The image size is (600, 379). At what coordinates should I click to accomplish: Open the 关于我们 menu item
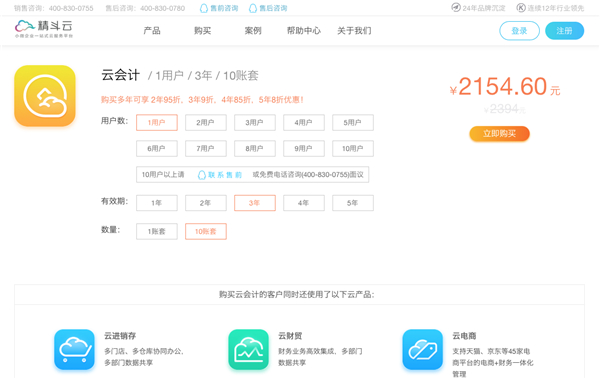[x=354, y=31]
